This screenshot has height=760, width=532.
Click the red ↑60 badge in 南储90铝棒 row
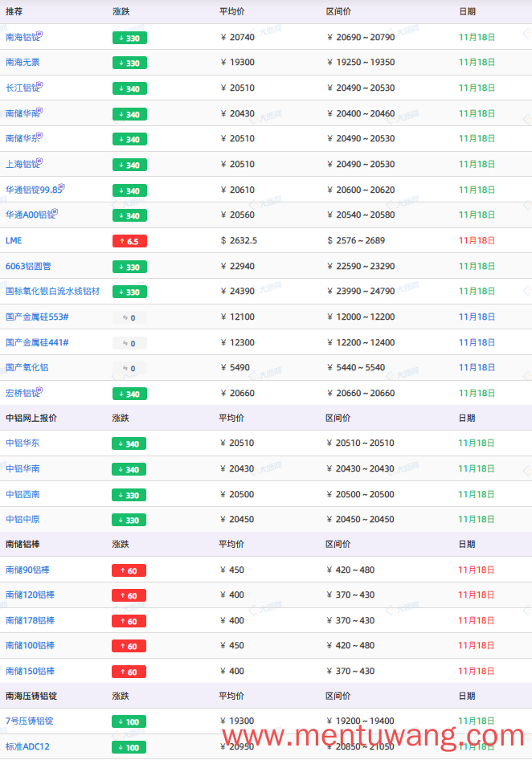pyautogui.click(x=129, y=571)
